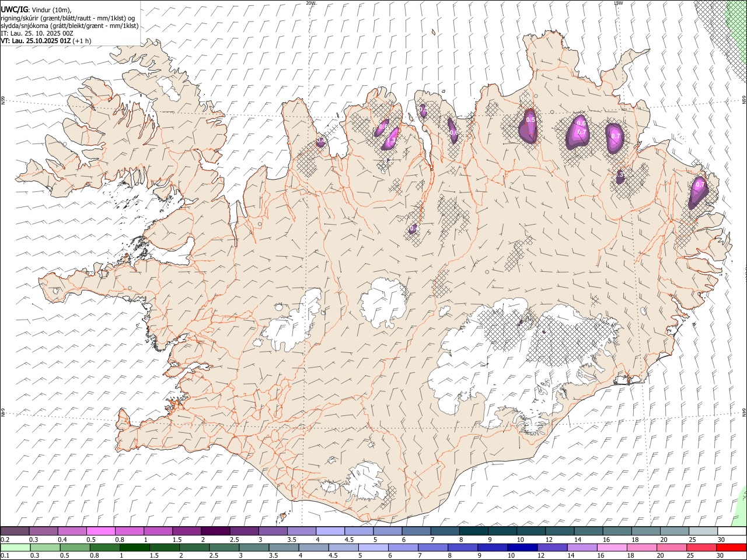Click the dark mauve 0.2 swatch, upper legend row

point(15,531)
